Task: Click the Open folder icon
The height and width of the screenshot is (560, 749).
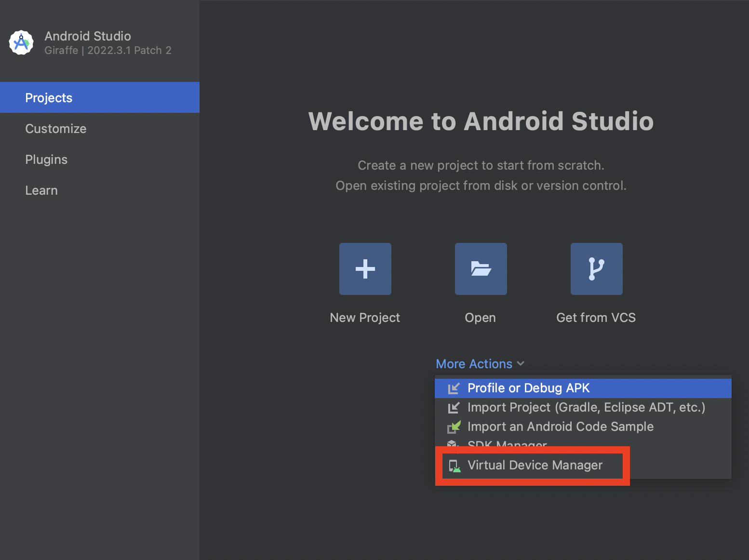Action: coord(481,269)
